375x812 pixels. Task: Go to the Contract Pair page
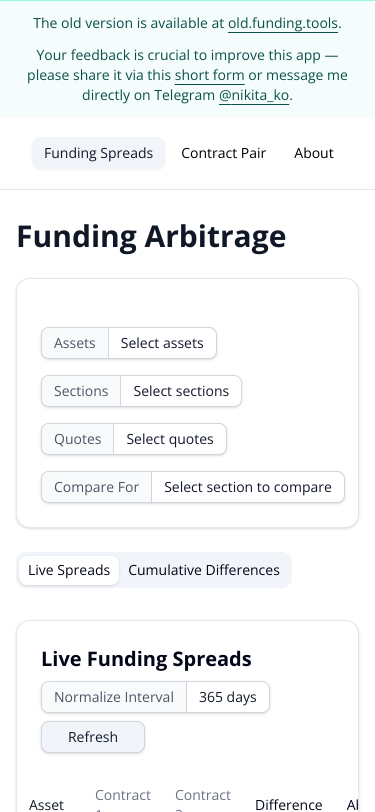pyautogui.click(x=223, y=153)
